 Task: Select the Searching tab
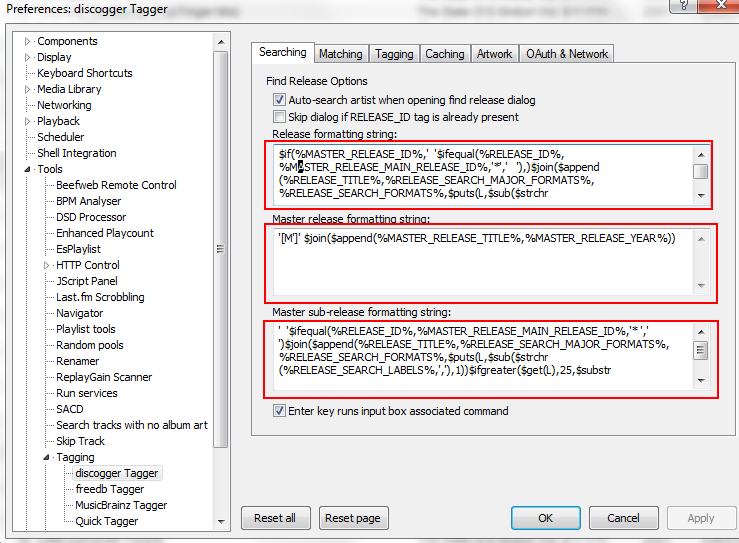coord(283,52)
